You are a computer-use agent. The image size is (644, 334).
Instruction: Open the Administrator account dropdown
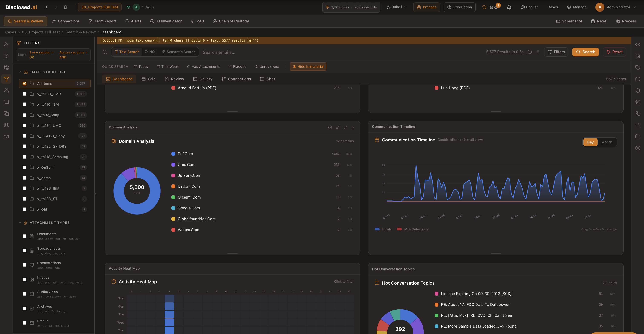[616, 7]
